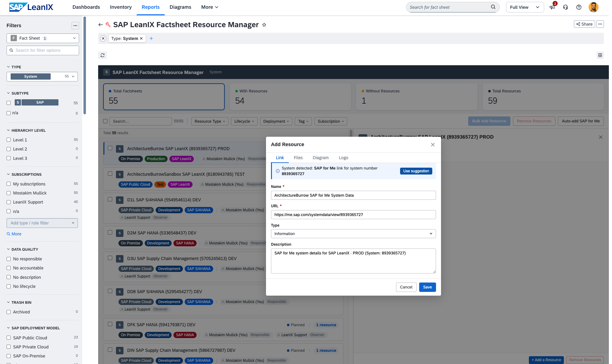Open the Full View dropdown
This screenshot has width=612, height=364.
[525, 7]
